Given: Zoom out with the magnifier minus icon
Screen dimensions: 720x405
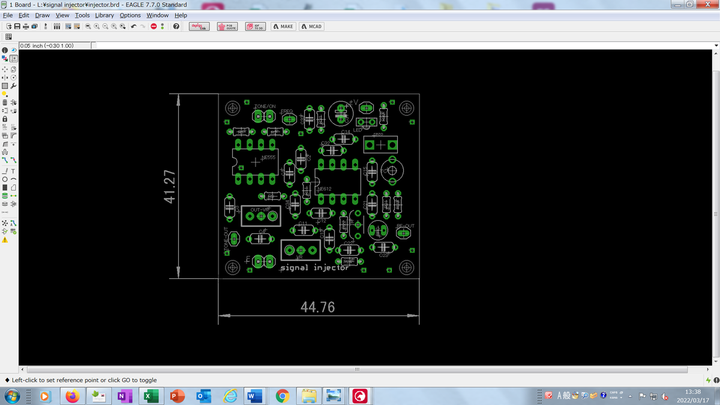Looking at the screenshot, I should coord(105,27).
